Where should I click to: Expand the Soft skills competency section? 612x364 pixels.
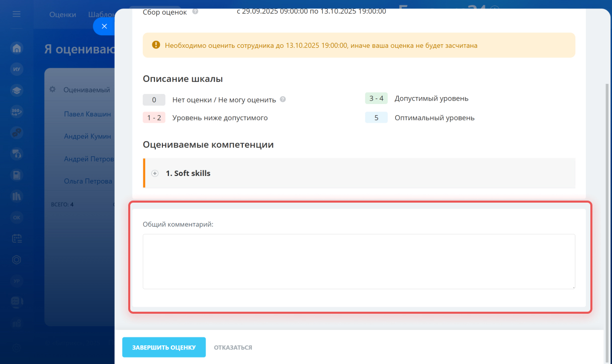click(155, 173)
